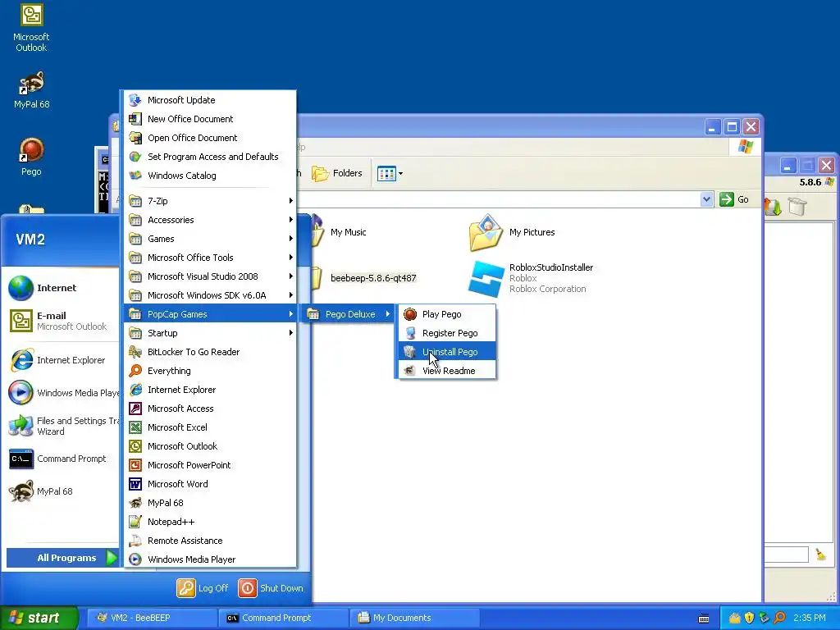Select the MyPal 68 desktop shortcut
The image size is (840, 630).
tap(31, 89)
